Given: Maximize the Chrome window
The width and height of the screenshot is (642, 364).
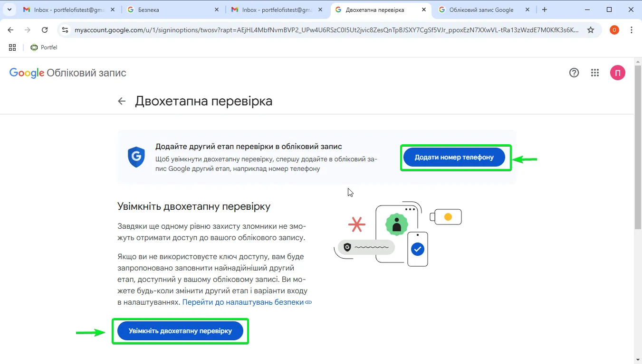Looking at the screenshot, I should pyautogui.click(x=609, y=9).
